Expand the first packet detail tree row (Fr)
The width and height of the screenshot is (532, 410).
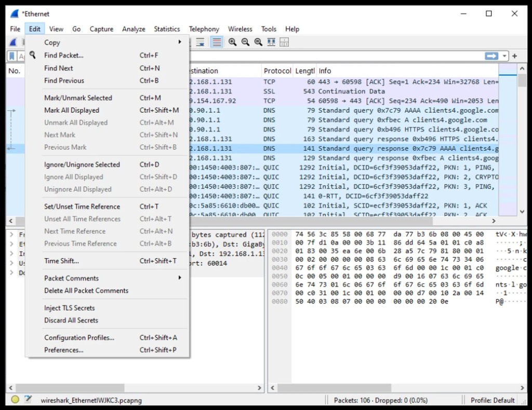coord(11,234)
